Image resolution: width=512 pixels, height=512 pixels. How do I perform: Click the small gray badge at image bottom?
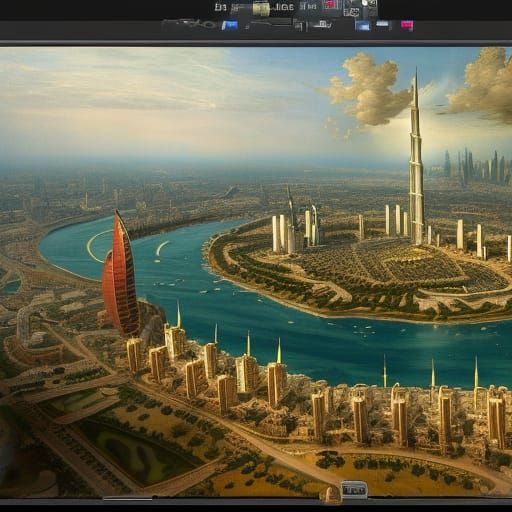pyautogui.click(x=354, y=490)
